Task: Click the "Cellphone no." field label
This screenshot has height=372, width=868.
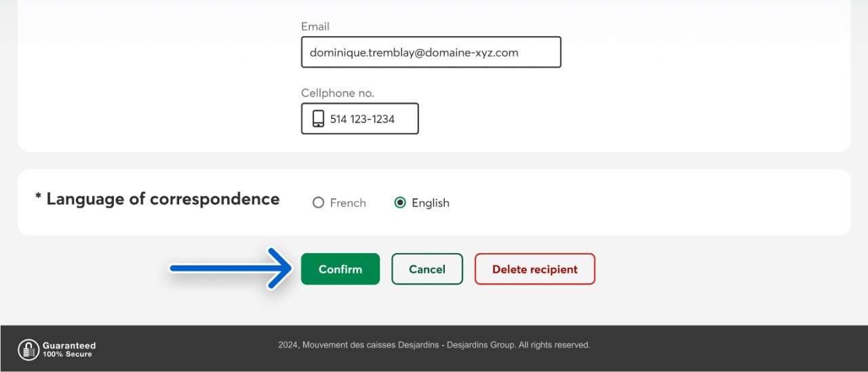Action: tap(338, 93)
